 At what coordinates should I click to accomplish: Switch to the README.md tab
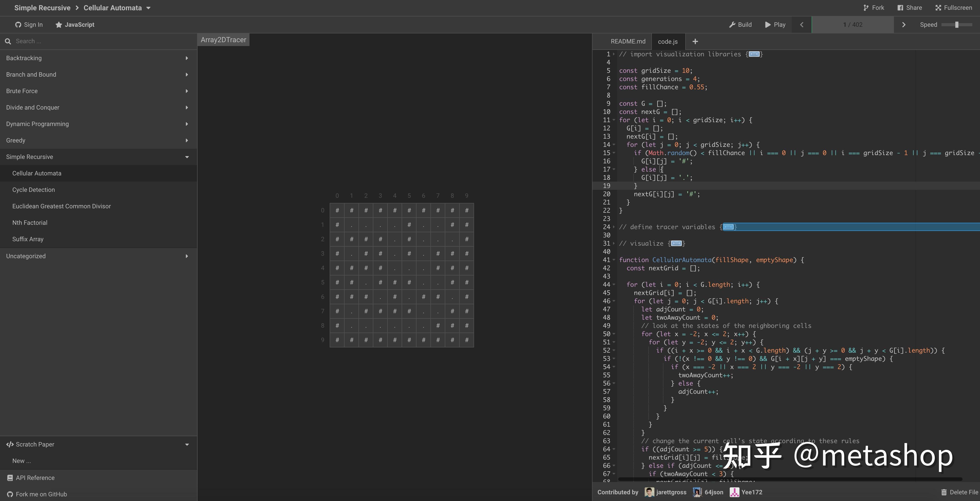(x=628, y=41)
